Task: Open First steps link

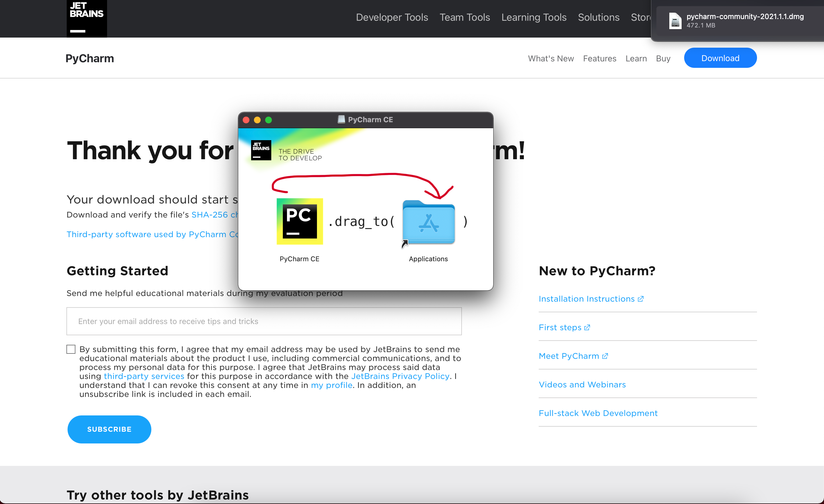Action: pyautogui.click(x=564, y=327)
